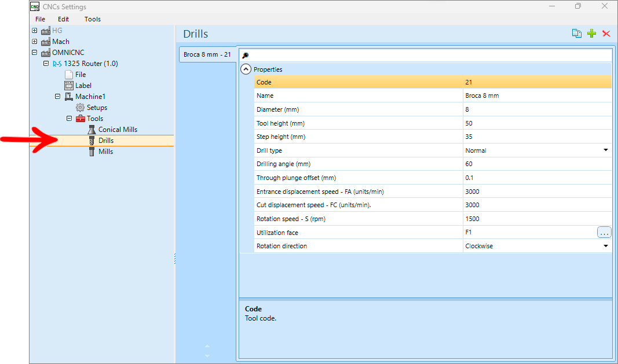Click the Mach factory icon

tap(46, 41)
